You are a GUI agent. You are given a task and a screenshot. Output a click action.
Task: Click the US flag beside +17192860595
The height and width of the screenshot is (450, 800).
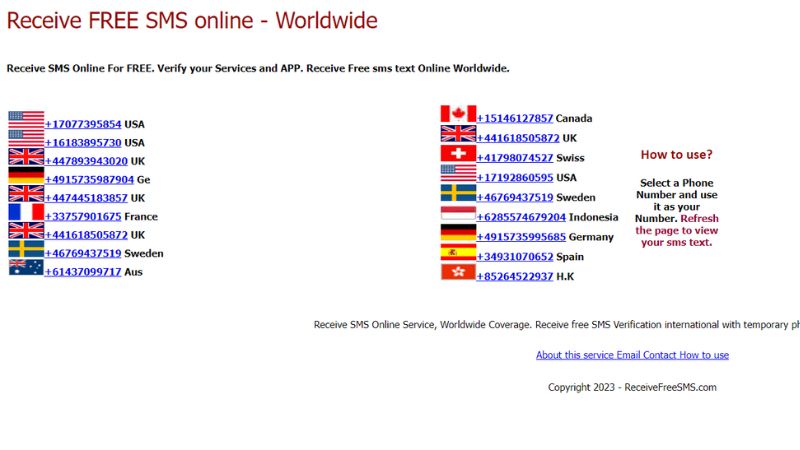(x=458, y=174)
